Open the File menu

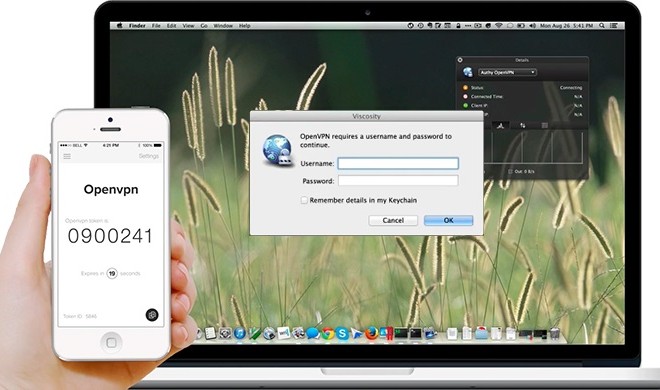(x=156, y=26)
